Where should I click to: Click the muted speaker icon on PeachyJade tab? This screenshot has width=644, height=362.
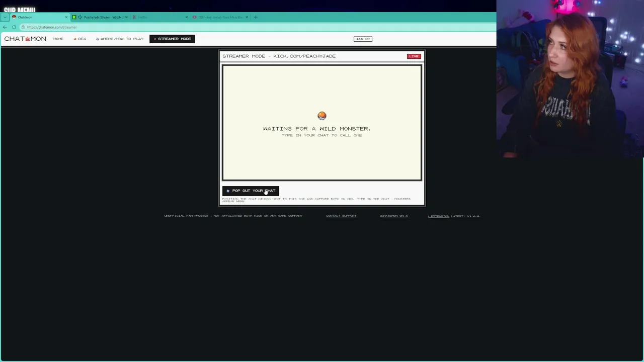(80, 17)
